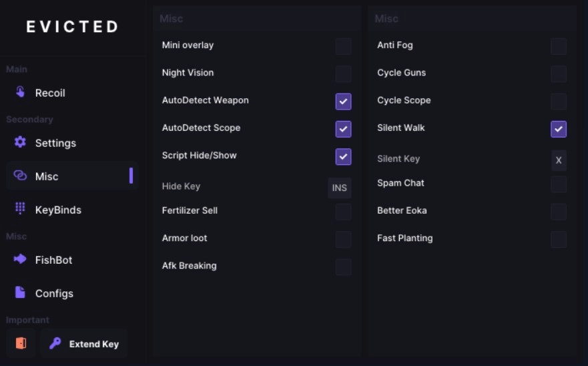Click the Misc link icon
Screen dimensions: 588x366
(20, 176)
